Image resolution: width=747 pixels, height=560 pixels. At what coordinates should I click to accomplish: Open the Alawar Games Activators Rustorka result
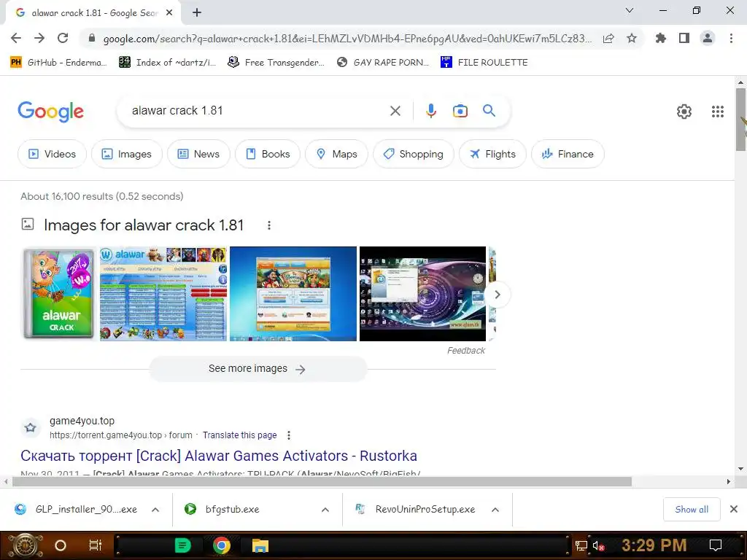pyautogui.click(x=219, y=456)
